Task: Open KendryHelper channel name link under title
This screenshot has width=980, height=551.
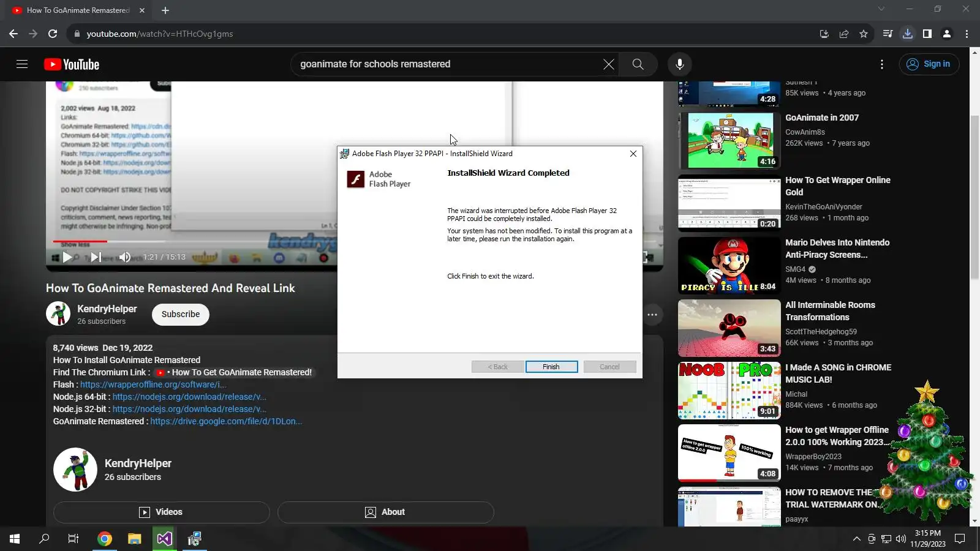Action: [107, 309]
